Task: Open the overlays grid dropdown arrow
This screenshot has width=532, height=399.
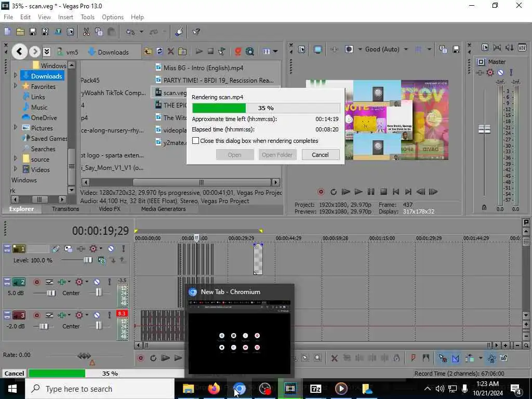Action: coord(429,49)
